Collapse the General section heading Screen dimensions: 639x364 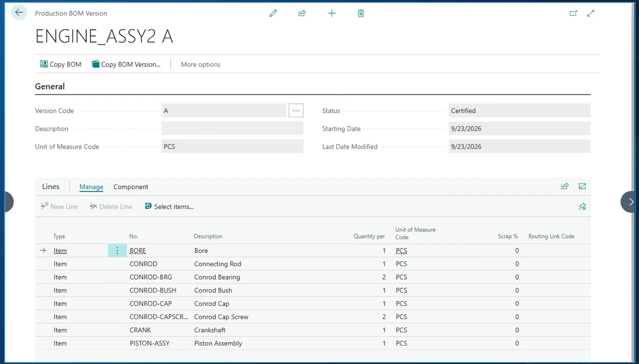coord(50,86)
